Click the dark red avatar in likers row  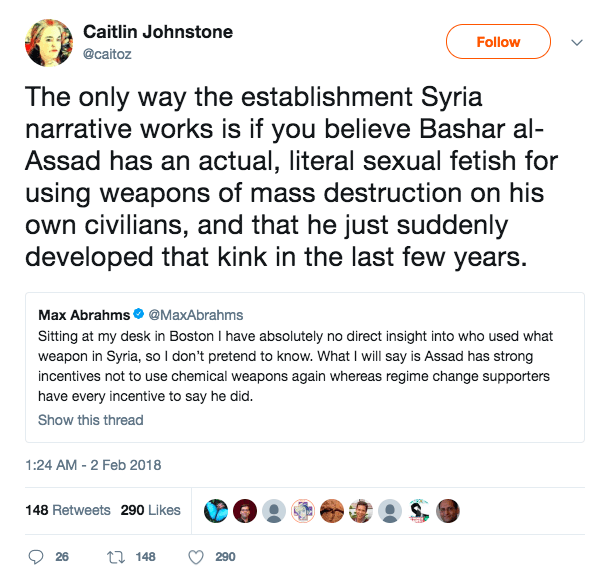point(246,510)
